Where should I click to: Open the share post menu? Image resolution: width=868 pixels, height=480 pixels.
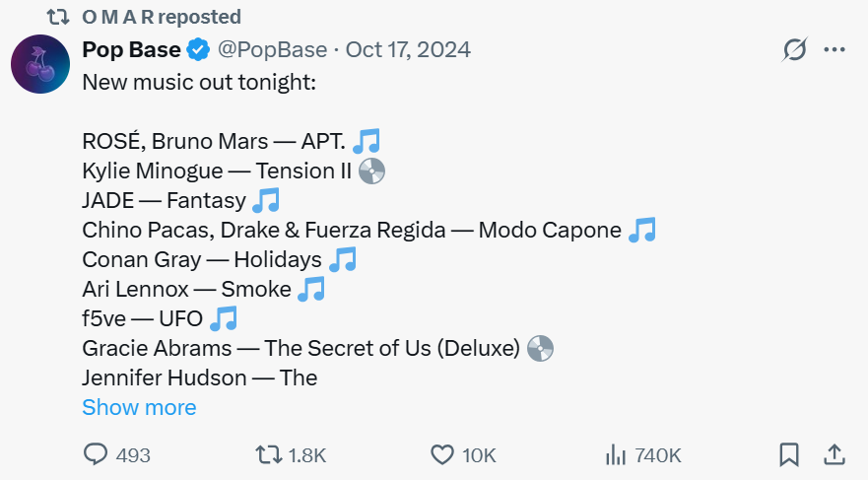click(x=834, y=454)
